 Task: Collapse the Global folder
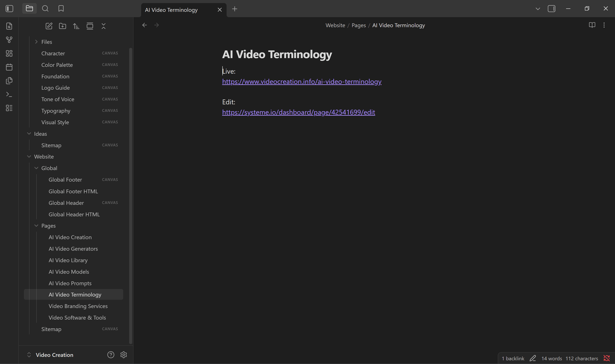point(36,168)
